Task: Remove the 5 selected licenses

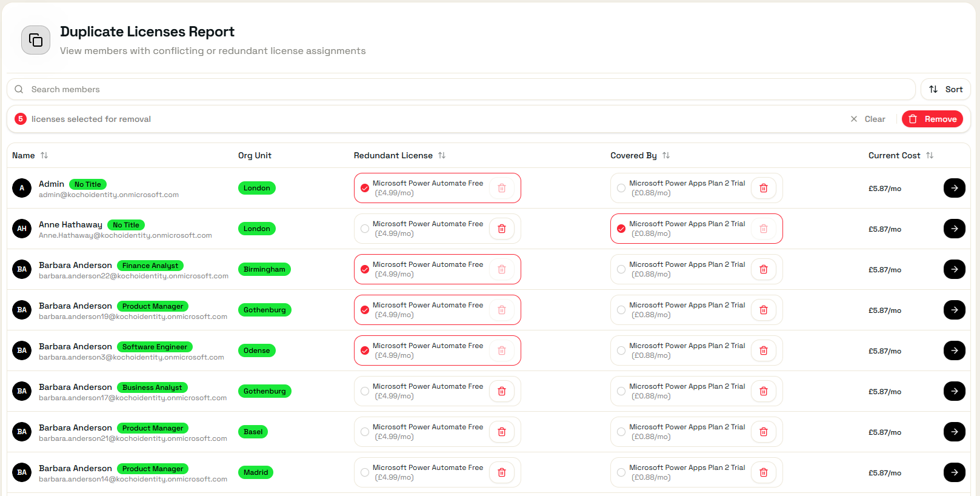Action: (x=933, y=119)
